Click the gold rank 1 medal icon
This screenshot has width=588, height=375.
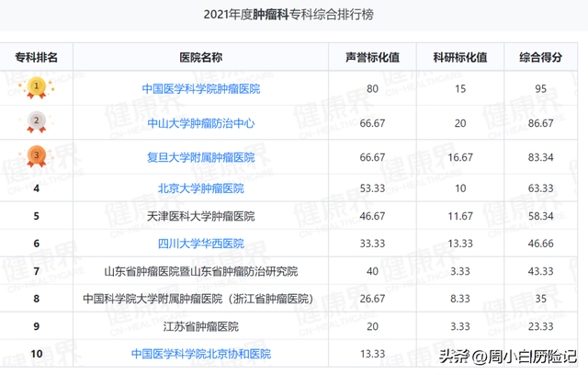pyautogui.click(x=37, y=87)
